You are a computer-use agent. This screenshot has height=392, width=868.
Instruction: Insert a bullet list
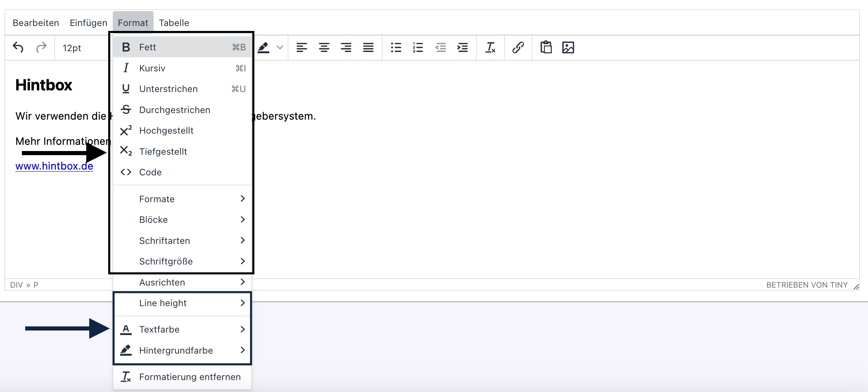click(396, 47)
